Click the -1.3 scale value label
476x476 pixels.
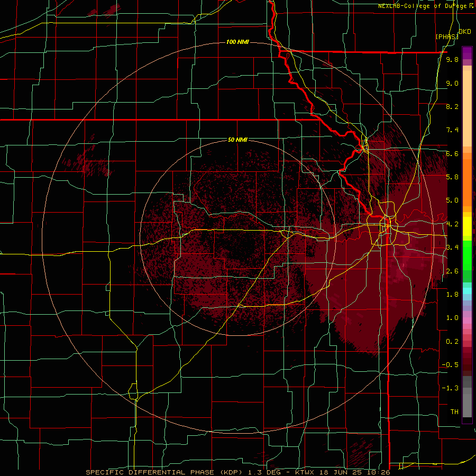coord(450,388)
